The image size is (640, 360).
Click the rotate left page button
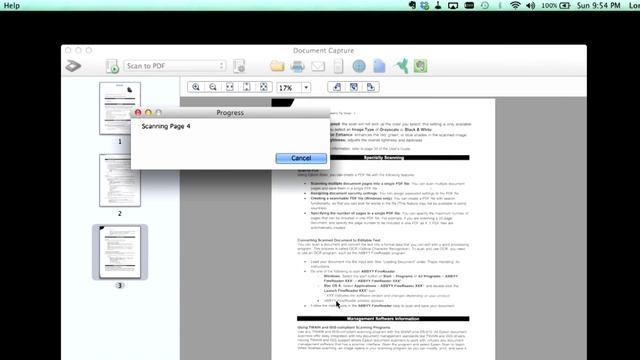337,87
